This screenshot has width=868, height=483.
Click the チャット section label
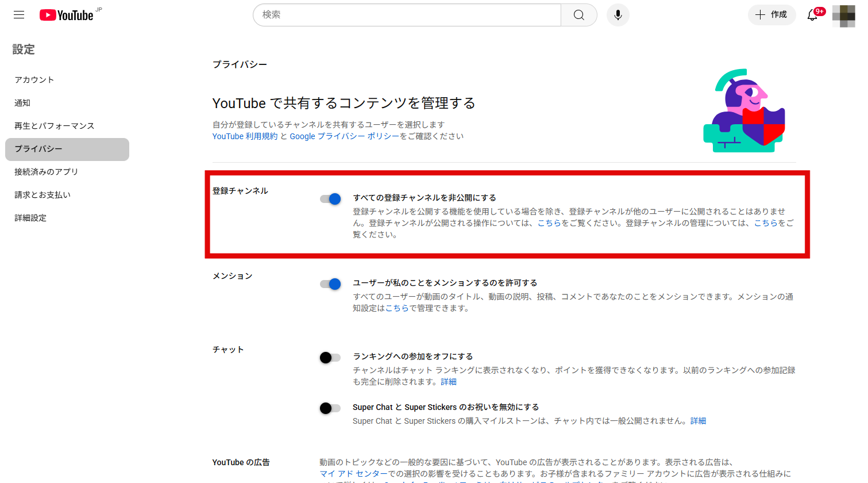click(x=228, y=350)
